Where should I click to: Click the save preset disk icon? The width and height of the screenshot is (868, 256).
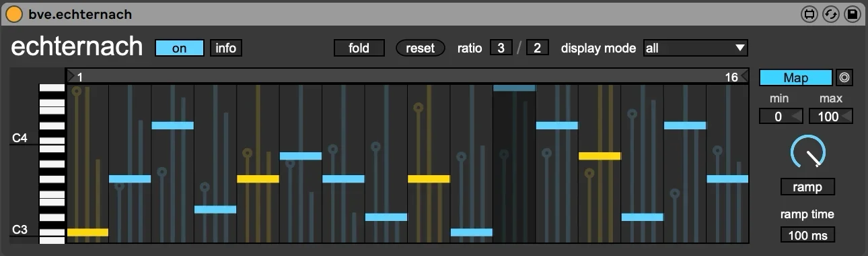(853, 13)
